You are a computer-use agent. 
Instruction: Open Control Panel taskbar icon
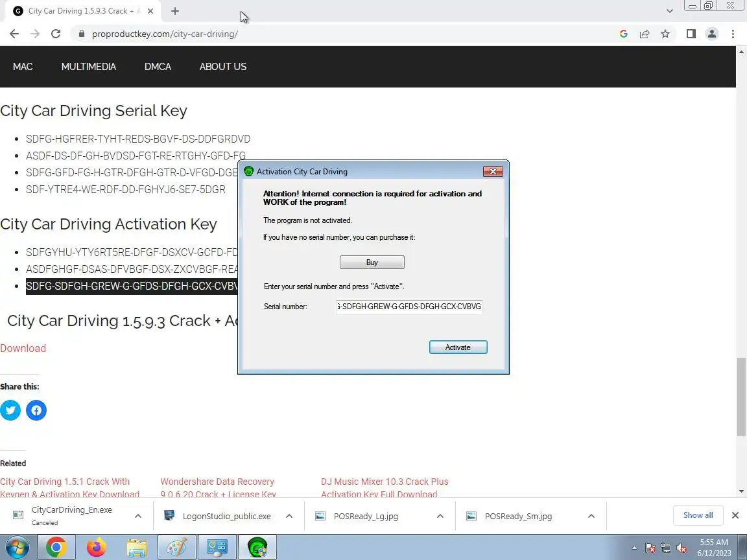point(217,548)
